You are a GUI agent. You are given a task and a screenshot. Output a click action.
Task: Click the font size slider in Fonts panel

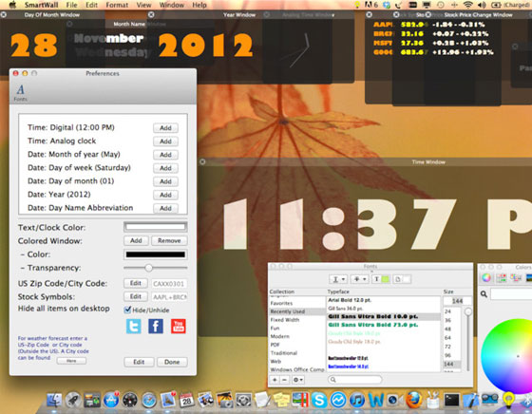(x=467, y=339)
